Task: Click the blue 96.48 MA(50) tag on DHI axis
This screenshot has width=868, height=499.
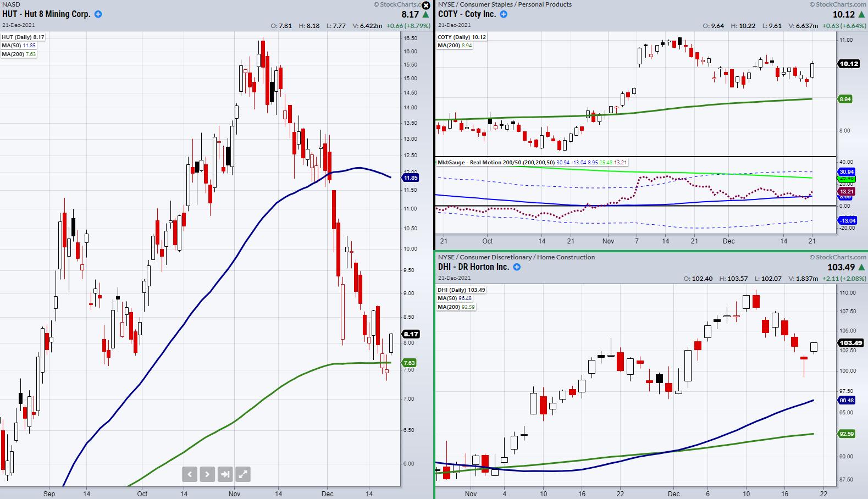Action: point(847,401)
